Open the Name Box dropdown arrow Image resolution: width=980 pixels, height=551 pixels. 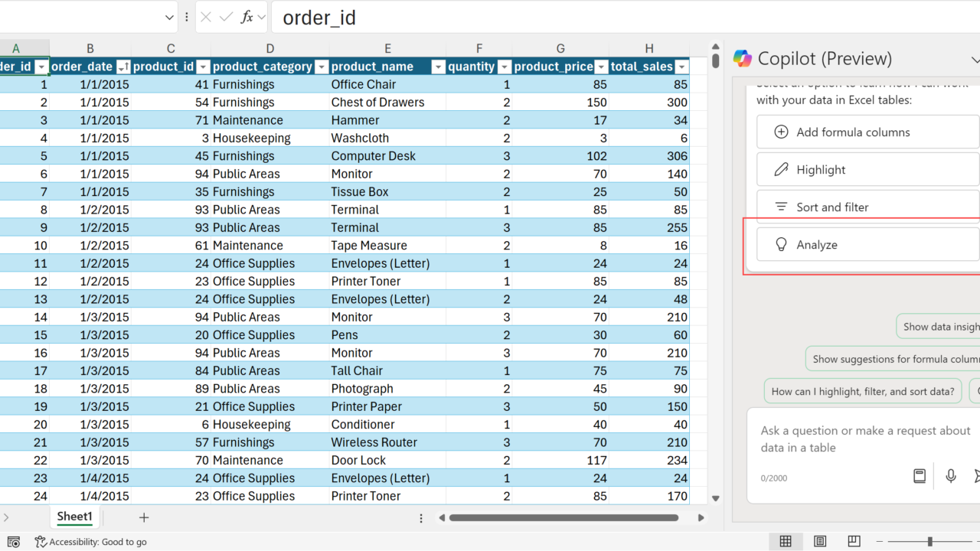click(170, 17)
